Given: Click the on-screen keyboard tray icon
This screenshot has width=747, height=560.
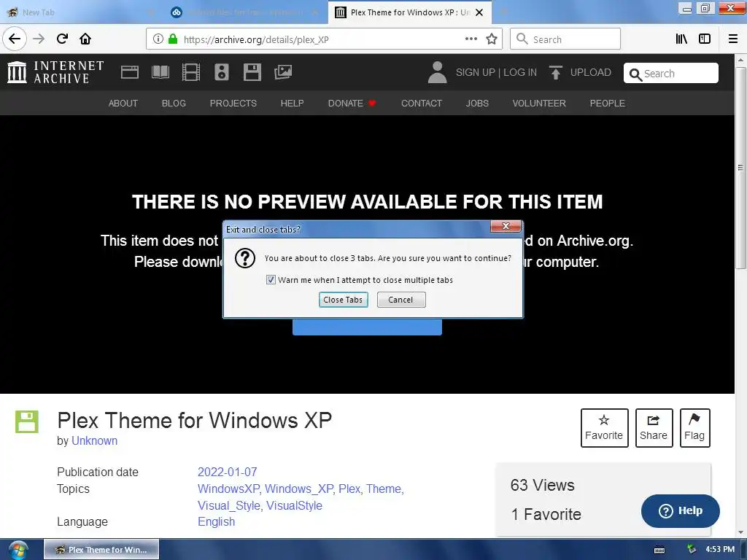Looking at the screenshot, I should point(659,550).
